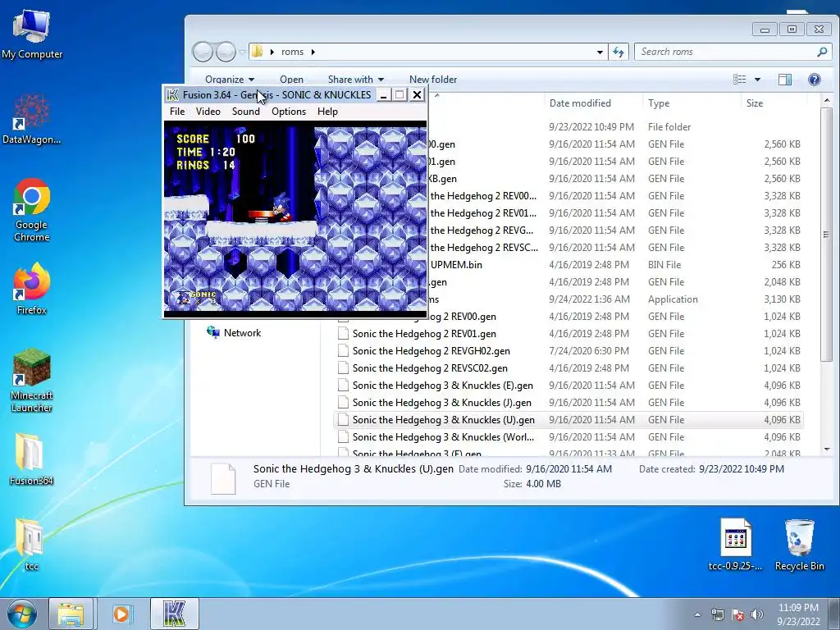Select Sonic the Hedgehog 2 REVSC02.gen file
Image resolution: width=840 pixels, height=630 pixels.
pos(568,368)
